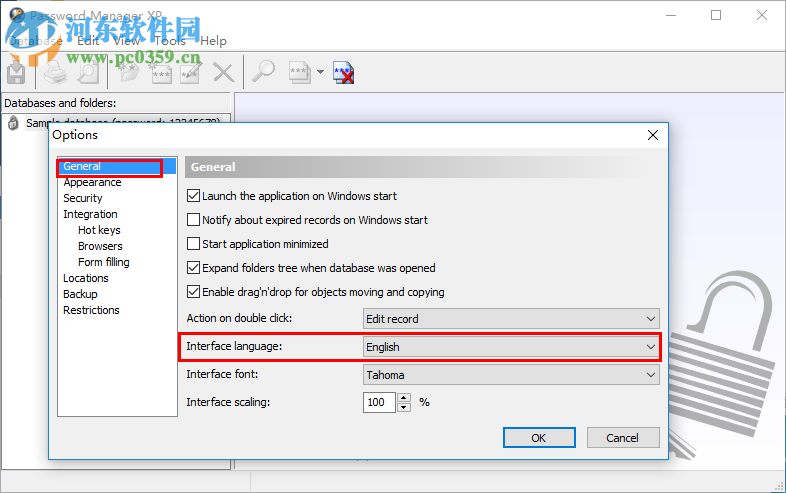This screenshot has width=786, height=493.
Task: Open Print Preview from the toolbar
Action: (89, 73)
